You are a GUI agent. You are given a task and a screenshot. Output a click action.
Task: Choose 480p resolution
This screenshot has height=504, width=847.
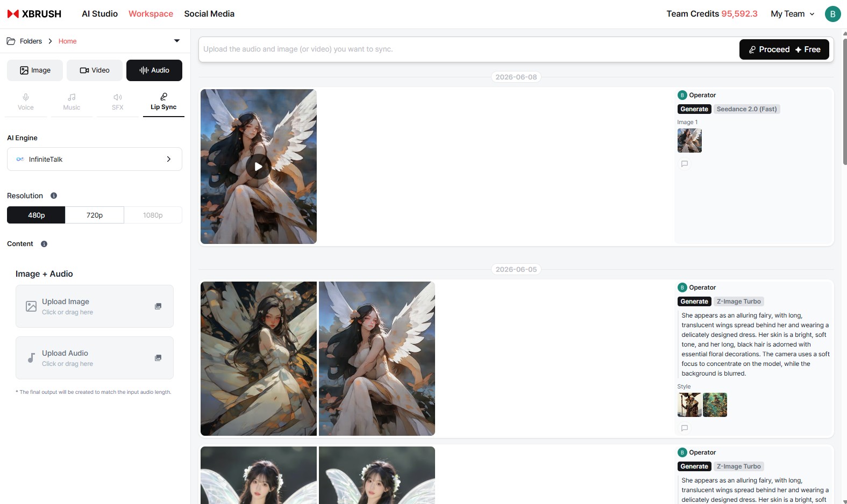(36, 215)
